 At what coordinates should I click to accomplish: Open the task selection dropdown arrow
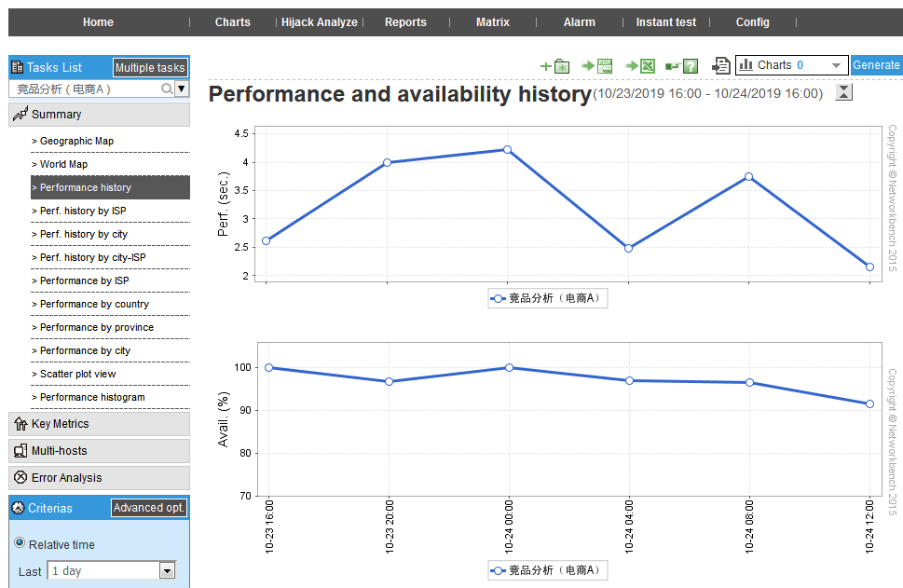click(x=182, y=89)
